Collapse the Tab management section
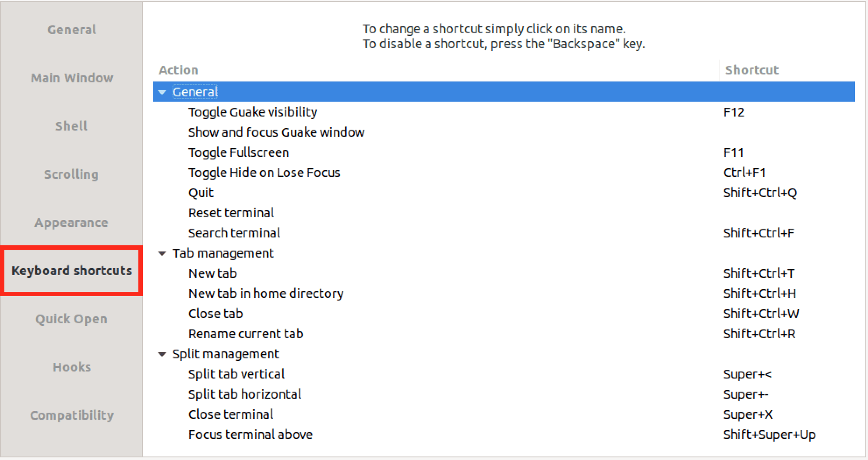The height and width of the screenshot is (460, 868). [162, 253]
